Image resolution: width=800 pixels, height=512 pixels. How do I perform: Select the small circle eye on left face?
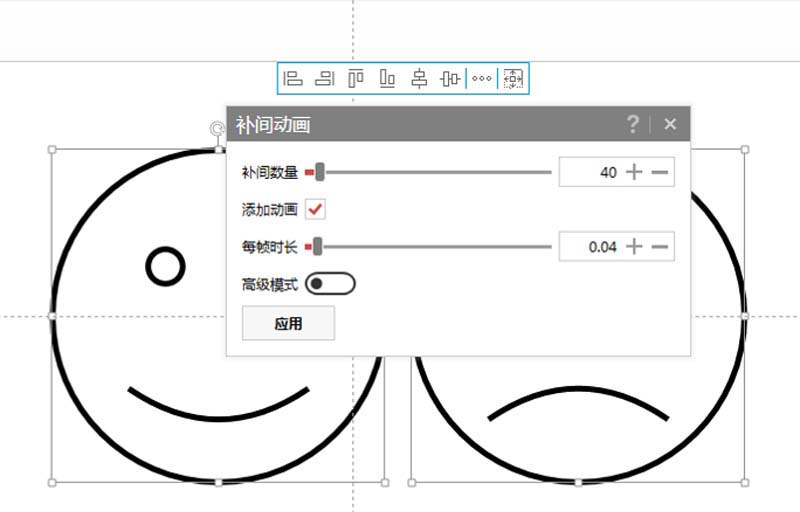pyautogui.click(x=165, y=266)
